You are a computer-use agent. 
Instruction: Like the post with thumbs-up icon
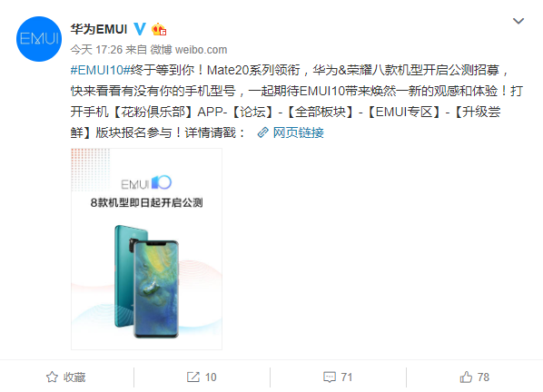click(x=466, y=377)
